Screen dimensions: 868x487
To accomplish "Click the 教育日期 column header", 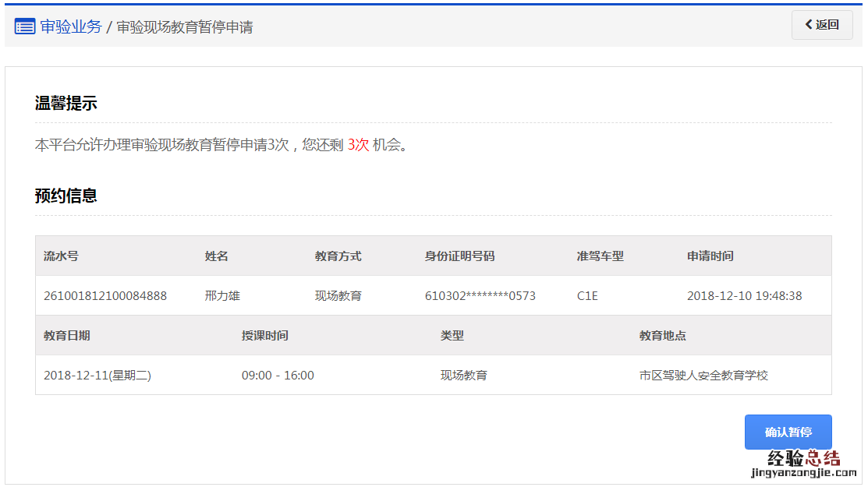I will (x=67, y=336).
